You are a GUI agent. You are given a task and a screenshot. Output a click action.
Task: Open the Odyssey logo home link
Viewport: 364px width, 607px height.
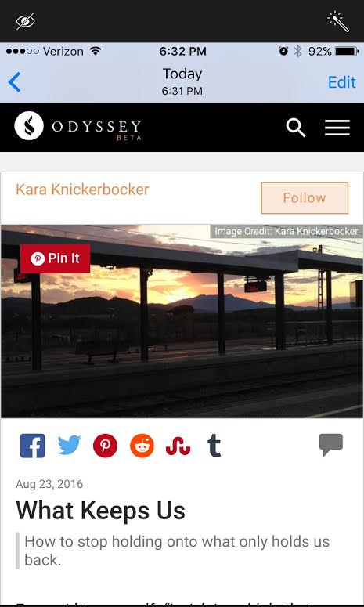tap(77, 126)
